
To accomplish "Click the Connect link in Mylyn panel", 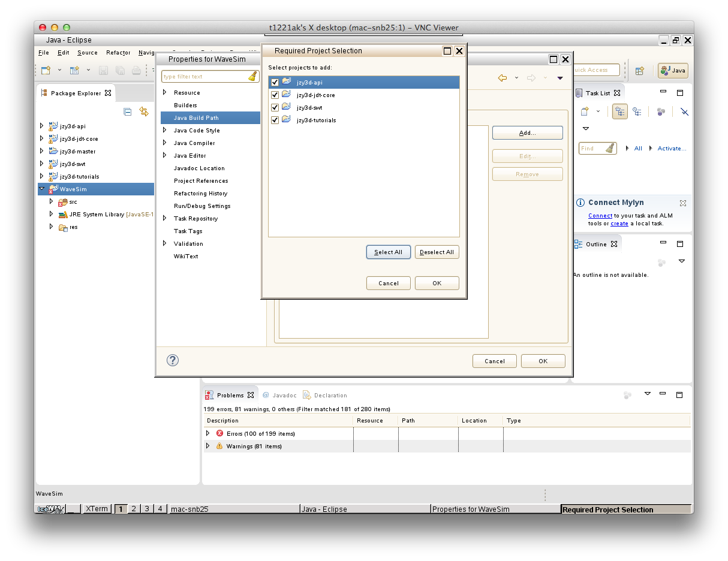I will (x=600, y=215).
